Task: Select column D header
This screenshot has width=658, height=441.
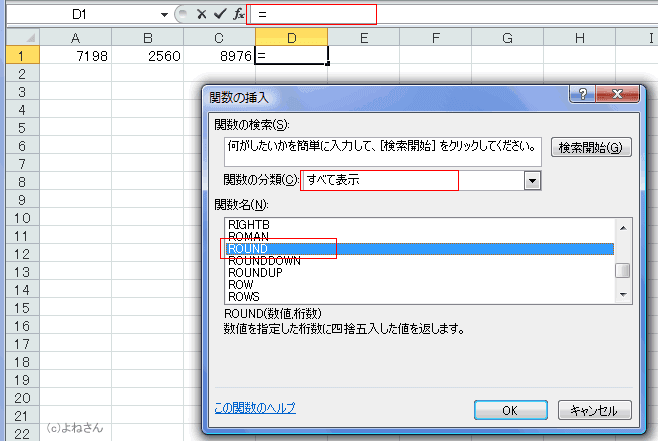Action: (291, 38)
